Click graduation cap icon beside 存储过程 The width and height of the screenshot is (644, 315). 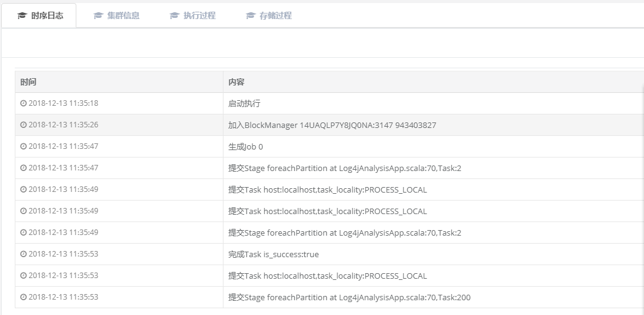251,16
